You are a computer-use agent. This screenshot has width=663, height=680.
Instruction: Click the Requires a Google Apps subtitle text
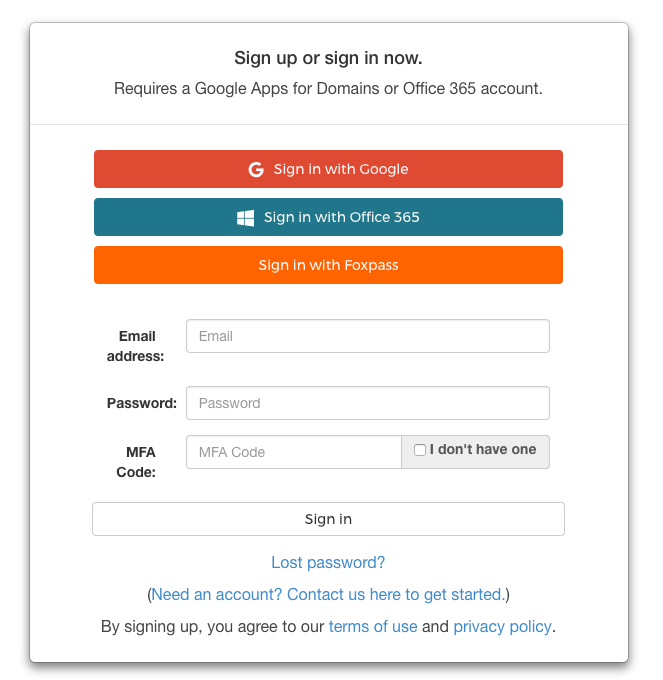[x=328, y=88]
